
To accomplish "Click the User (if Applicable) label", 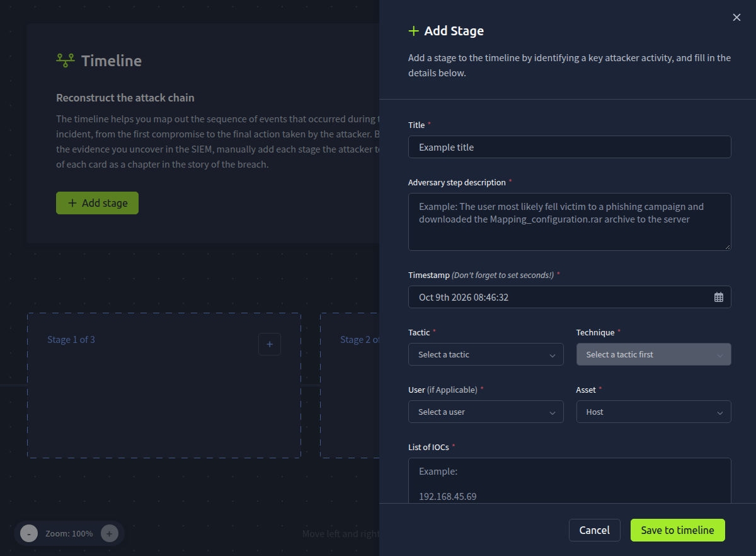I will (442, 390).
